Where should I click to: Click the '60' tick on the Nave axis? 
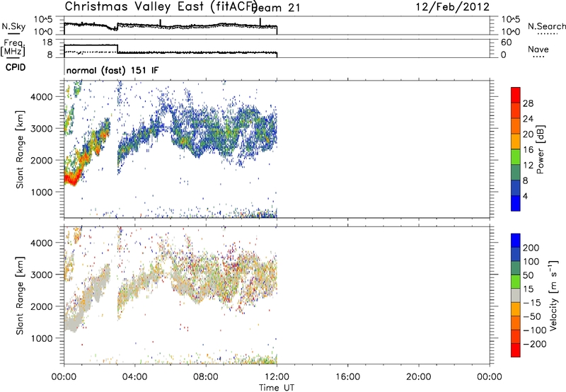click(x=506, y=42)
